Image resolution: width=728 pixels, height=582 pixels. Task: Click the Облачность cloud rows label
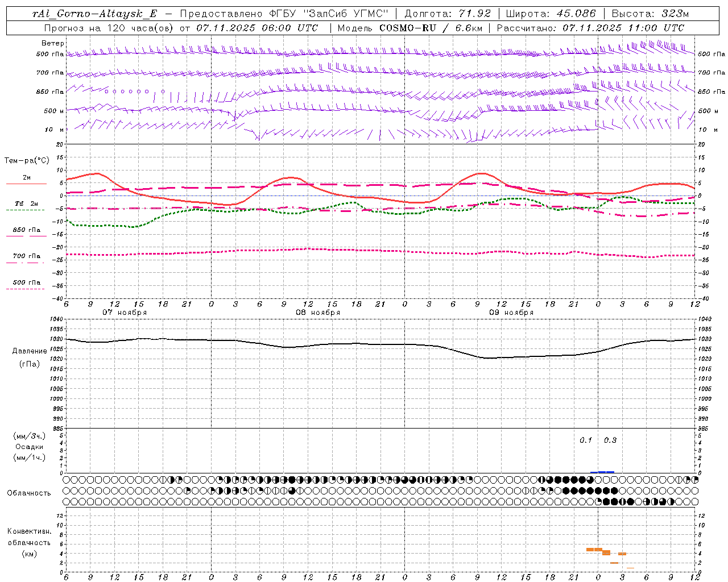tap(29, 493)
